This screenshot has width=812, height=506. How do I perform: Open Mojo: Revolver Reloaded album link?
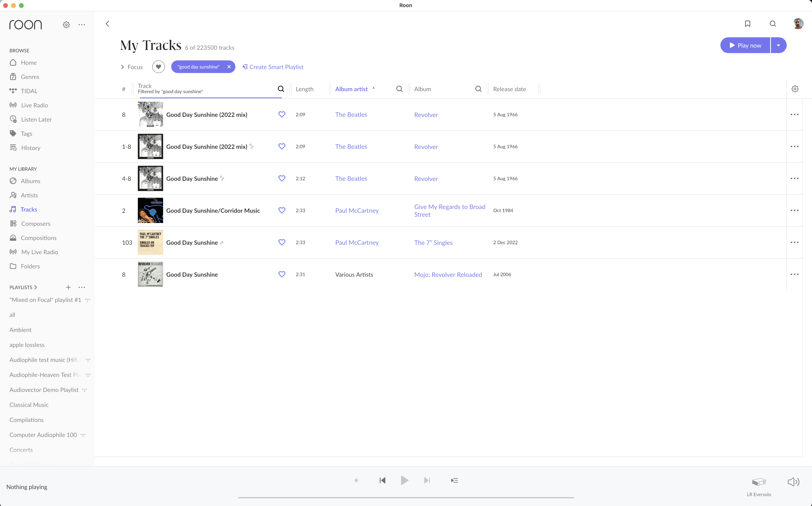448,275
